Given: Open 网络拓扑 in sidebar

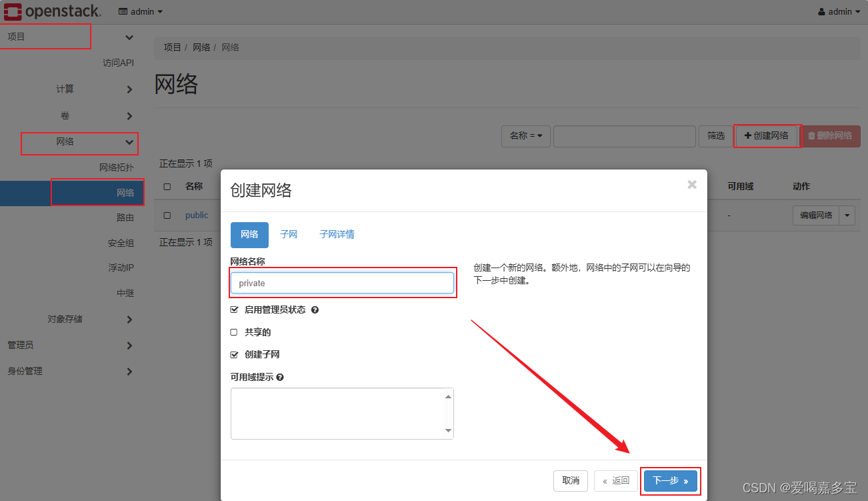Looking at the screenshot, I should (117, 167).
